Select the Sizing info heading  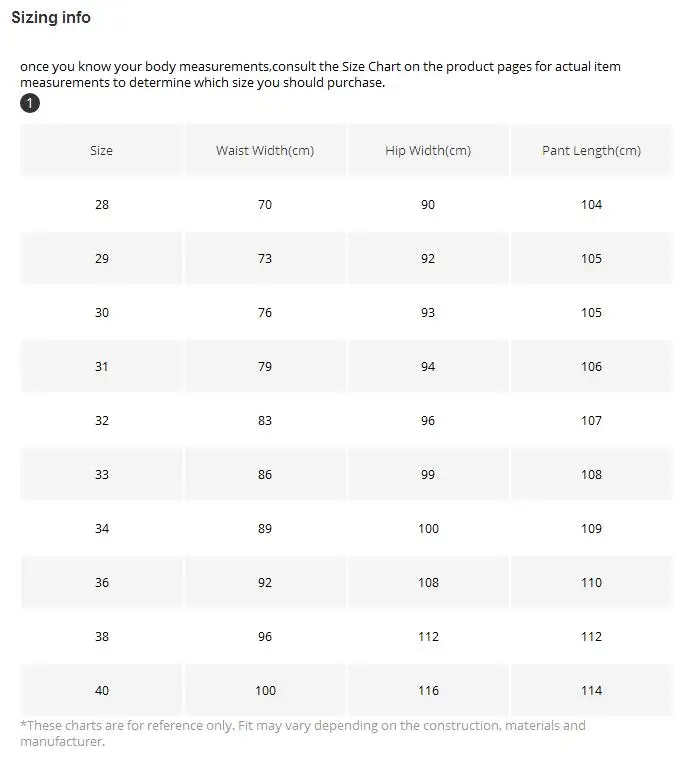coord(51,18)
